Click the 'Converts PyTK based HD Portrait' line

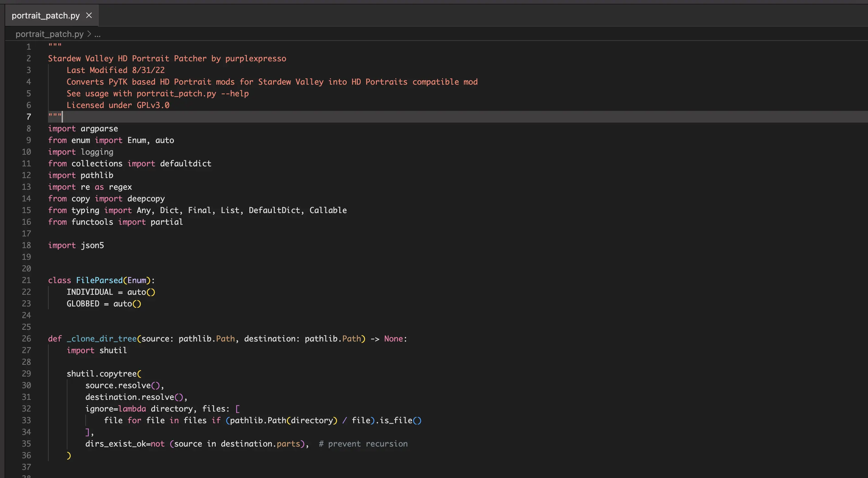point(272,82)
